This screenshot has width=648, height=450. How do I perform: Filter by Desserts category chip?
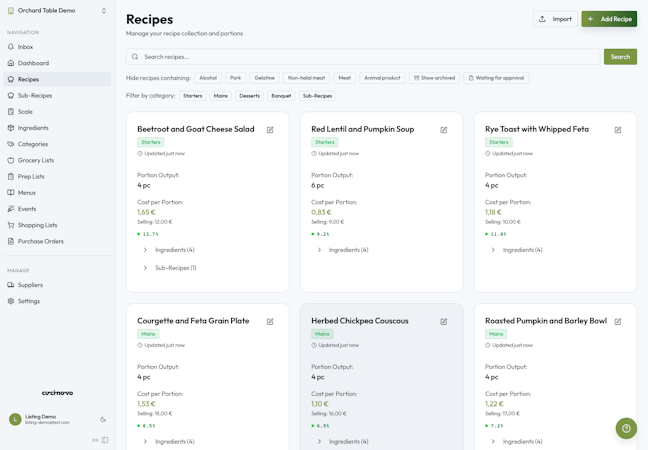[x=250, y=96]
